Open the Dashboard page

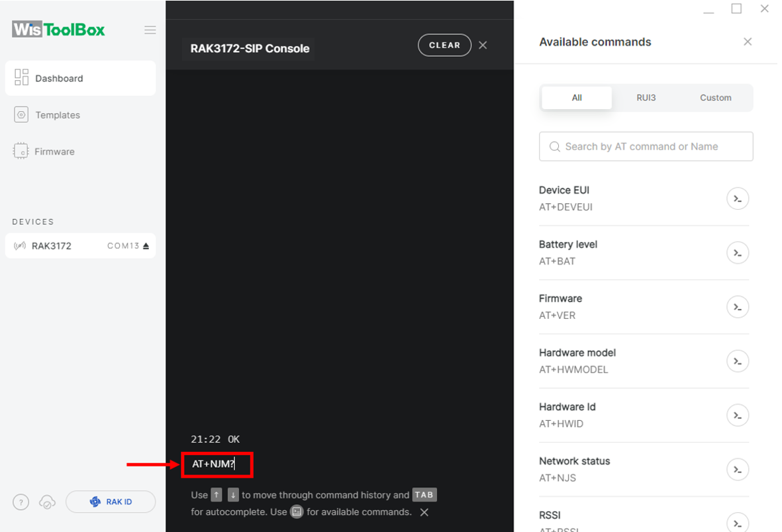click(x=80, y=78)
